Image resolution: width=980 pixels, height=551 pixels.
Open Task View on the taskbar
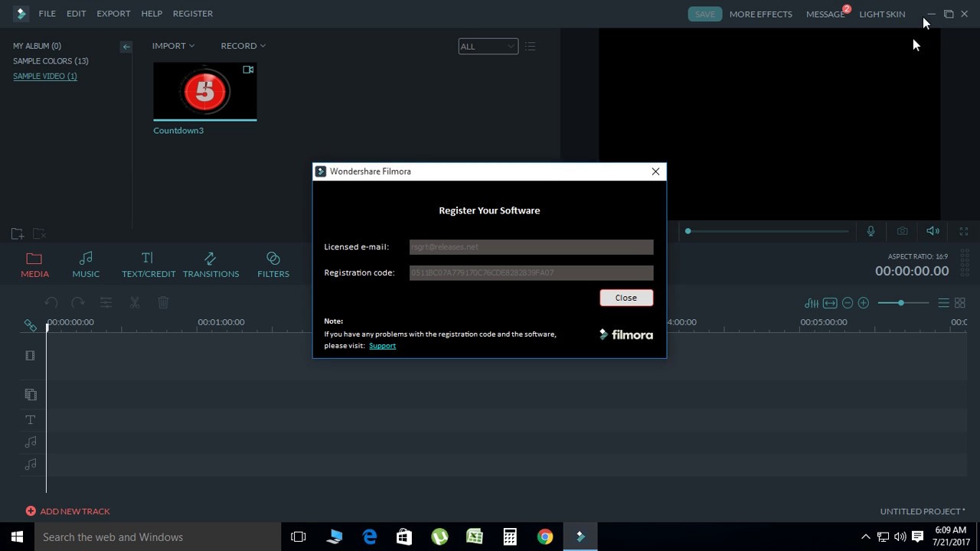tap(299, 537)
